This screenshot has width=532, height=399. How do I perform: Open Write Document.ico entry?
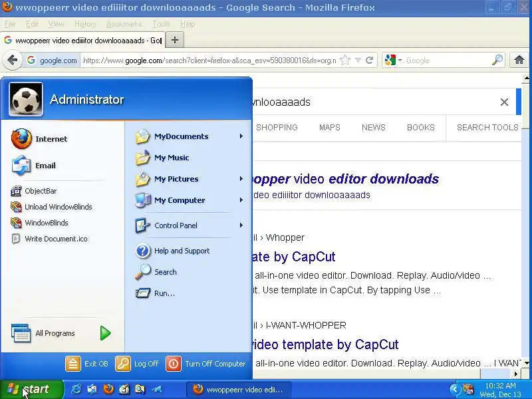click(49, 239)
